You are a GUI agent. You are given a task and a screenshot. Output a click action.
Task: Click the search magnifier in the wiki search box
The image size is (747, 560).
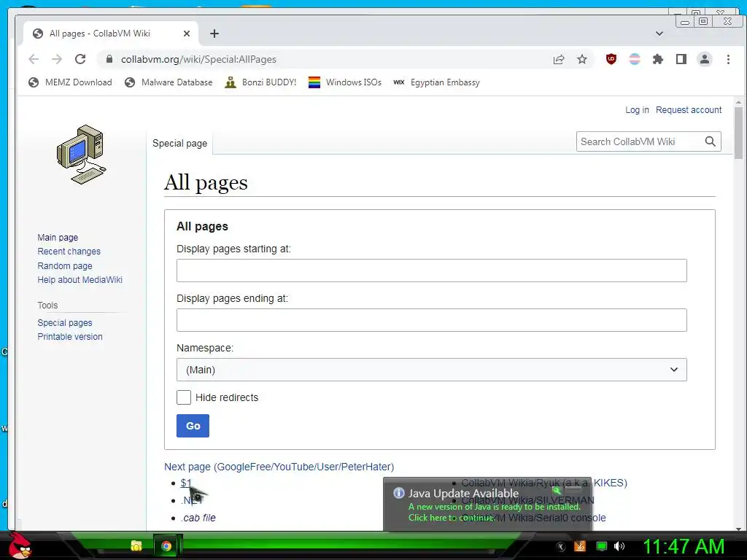coord(711,141)
